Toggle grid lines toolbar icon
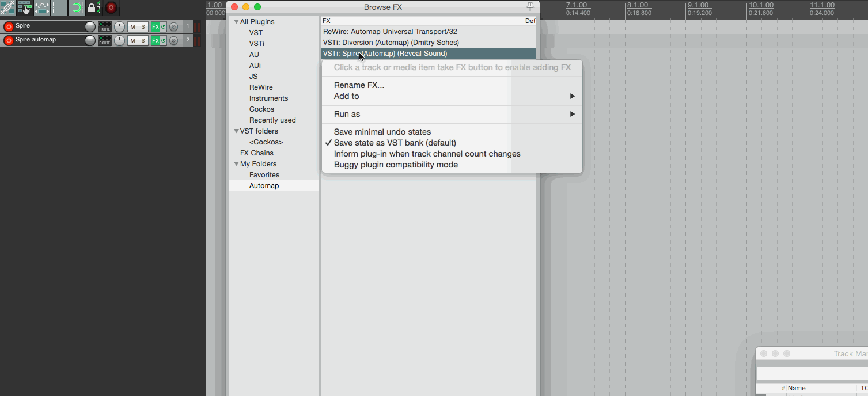Image resolution: width=868 pixels, height=396 pixels. [x=59, y=7]
